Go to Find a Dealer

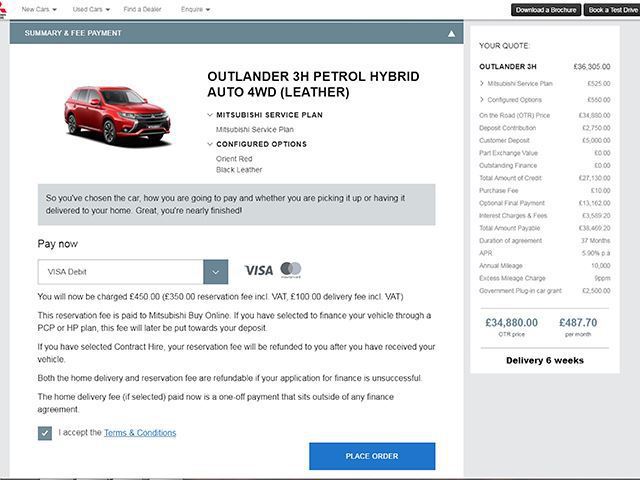coord(142,9)
